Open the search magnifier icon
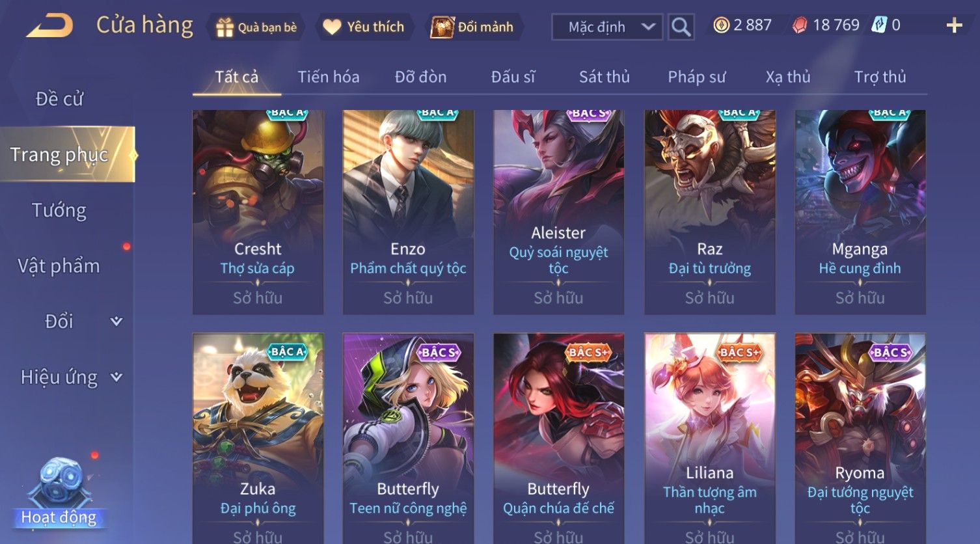The height and width of the screenshot is (544, 980). [681, 27]
